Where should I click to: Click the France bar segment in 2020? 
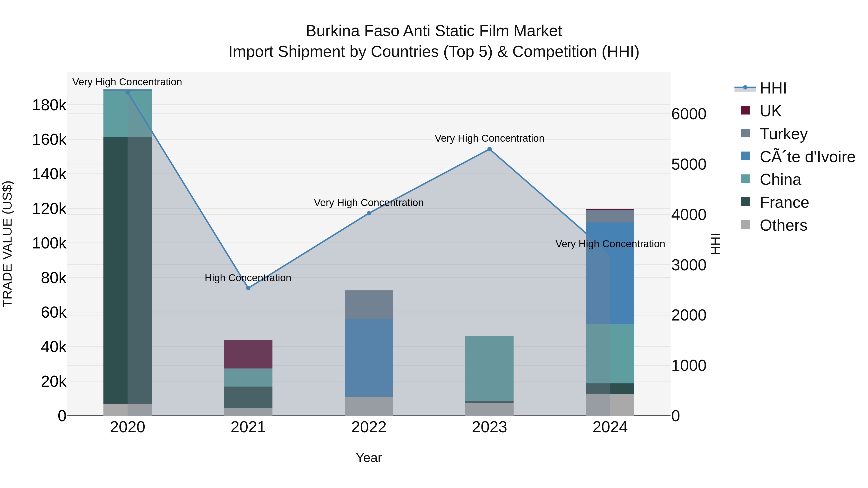pyautogui.click(x=128, y=270)
